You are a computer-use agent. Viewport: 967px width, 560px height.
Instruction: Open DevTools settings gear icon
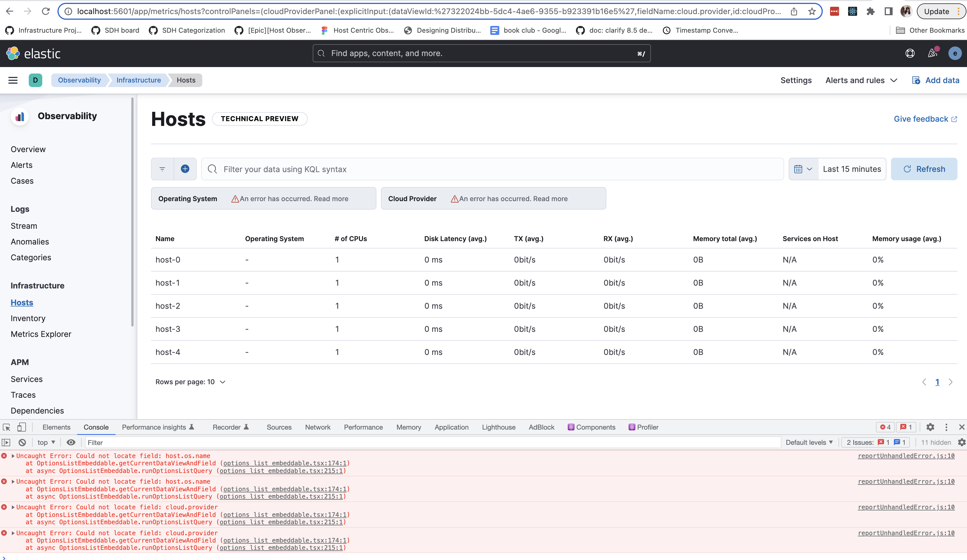(930, 427)
